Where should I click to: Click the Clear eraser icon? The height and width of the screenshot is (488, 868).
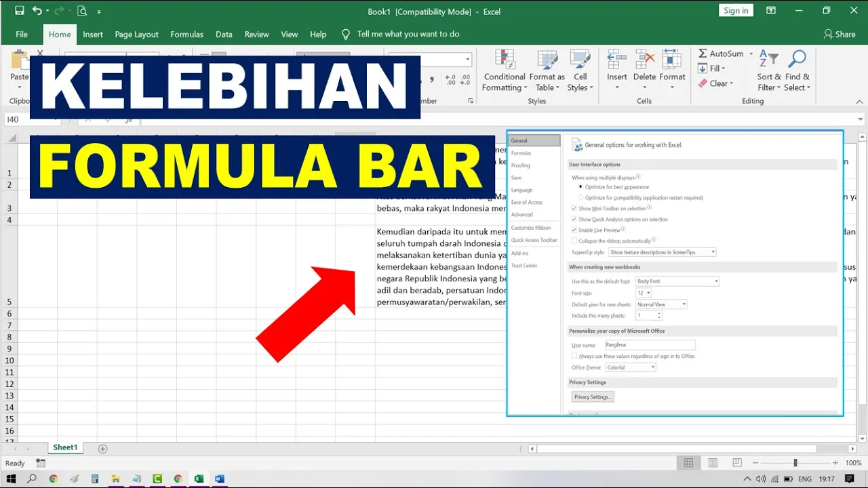[703, 83]
